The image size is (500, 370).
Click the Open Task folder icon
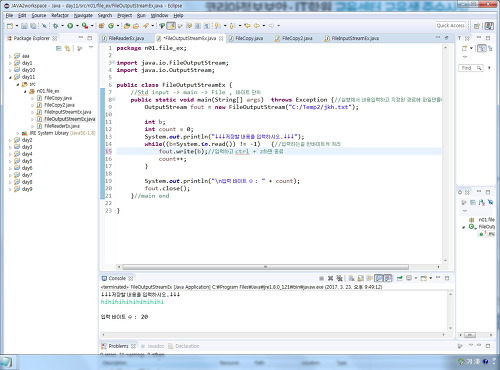[x=136, y=26]
